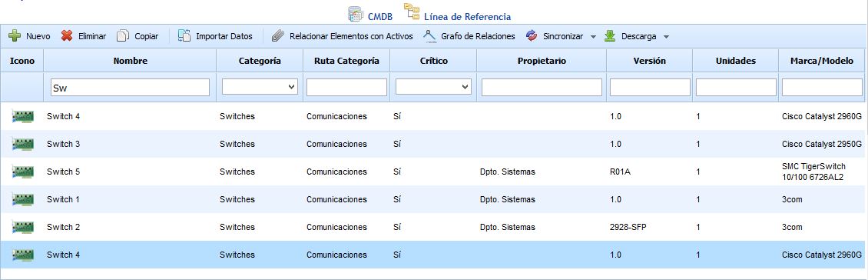Image resolution: width=868 pixels, height=280 pixels.
Task: Switch to Línea de Referencia tab
Action: [457, 14]
